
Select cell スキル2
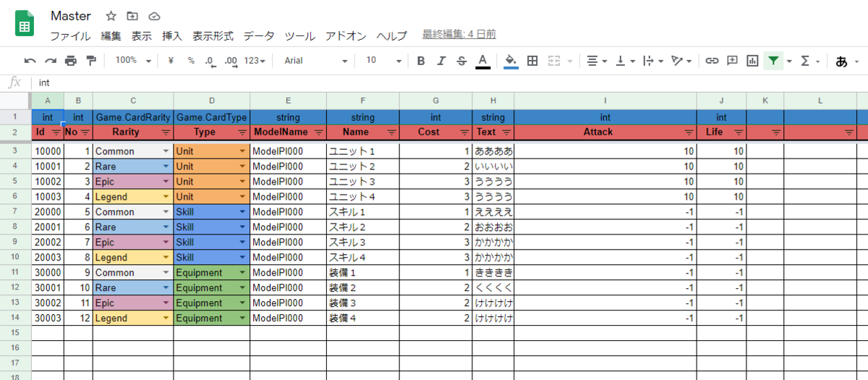click(x=363, y=227)
